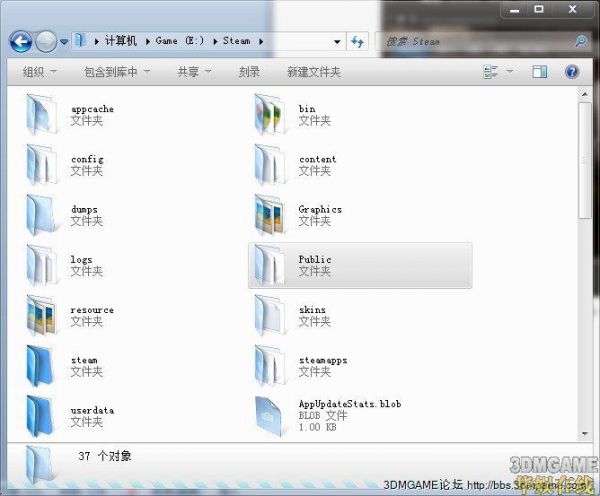Maximize the Explorer window
This screenshot has height=496, width=600.
[x=539, y=9]
